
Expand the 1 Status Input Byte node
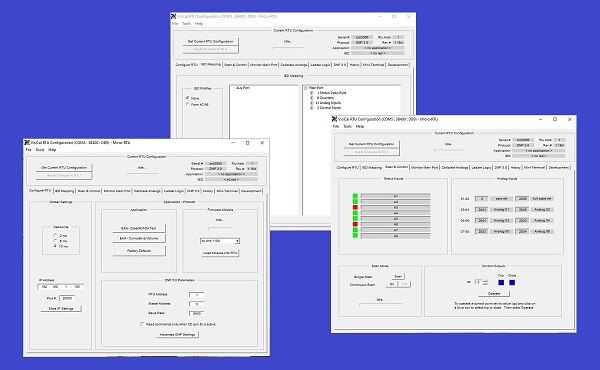pos(311,93)
